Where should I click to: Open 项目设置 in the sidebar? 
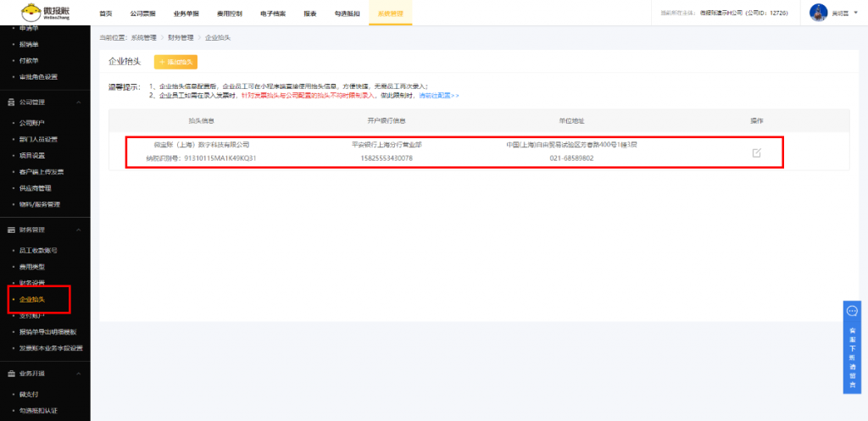pyautogui.click(x=31, y=156)
